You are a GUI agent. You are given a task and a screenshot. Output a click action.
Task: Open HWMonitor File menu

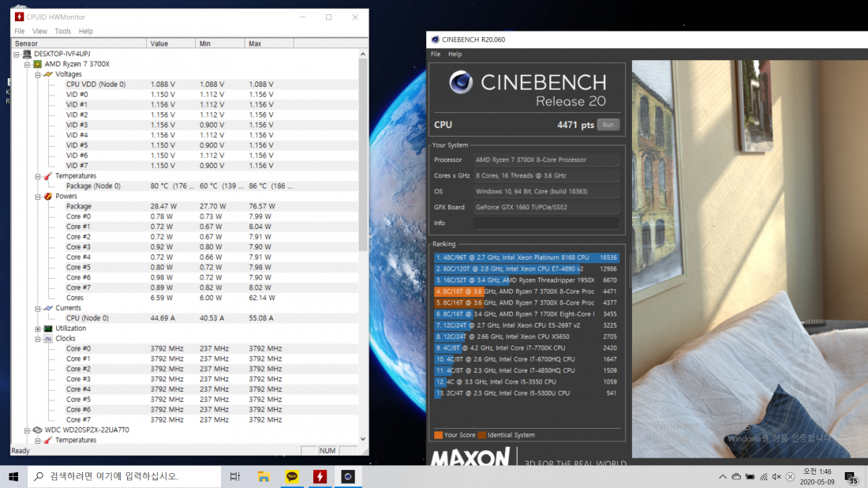20,31
